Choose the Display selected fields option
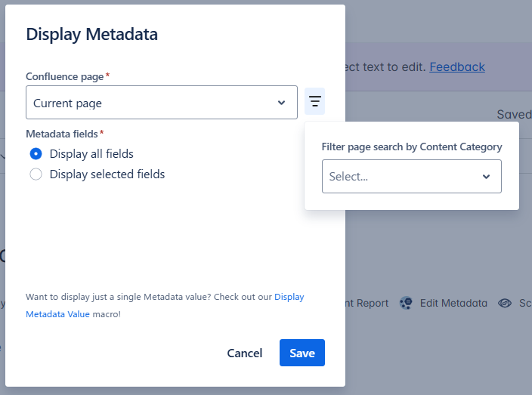The height and width of the screenshot is (395, 532). (x=36, y=174)
